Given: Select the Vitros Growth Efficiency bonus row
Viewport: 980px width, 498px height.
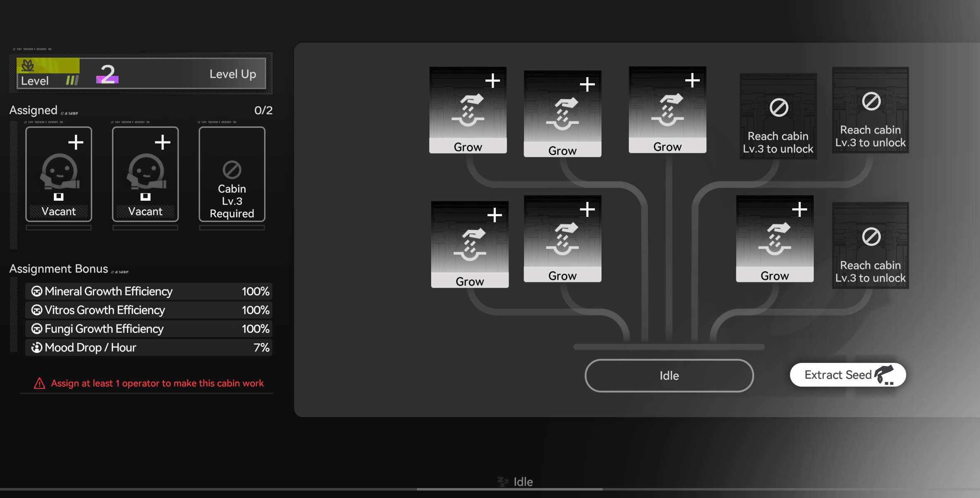Looking at the screenshot, I should tap(148, 310).
